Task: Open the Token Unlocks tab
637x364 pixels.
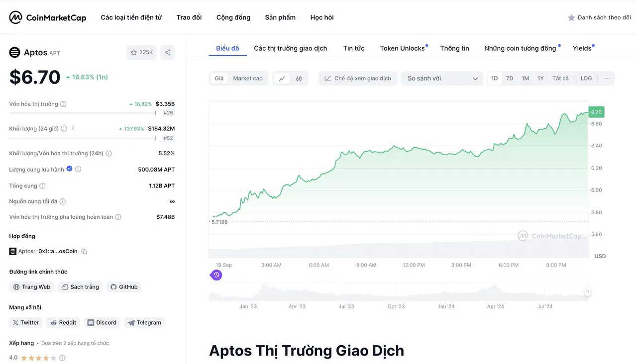Action: point(402,48)
